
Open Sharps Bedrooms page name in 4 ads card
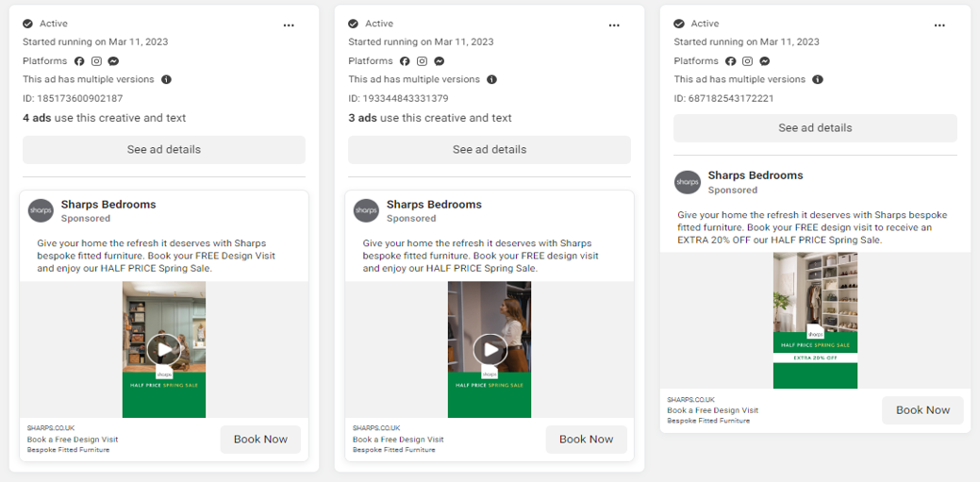click(x=108, y=205)
